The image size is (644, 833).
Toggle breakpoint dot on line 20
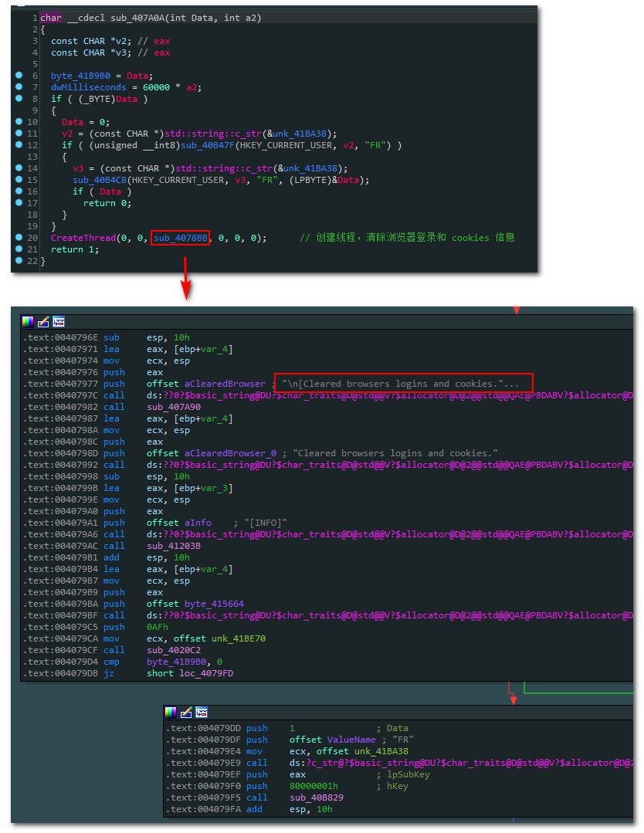19,237
